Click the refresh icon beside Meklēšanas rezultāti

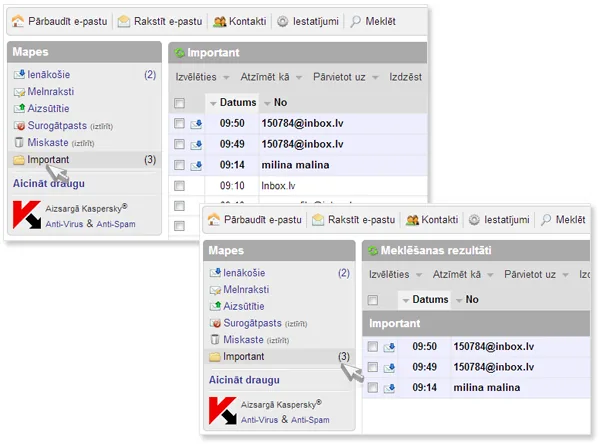tap(373, 251)
